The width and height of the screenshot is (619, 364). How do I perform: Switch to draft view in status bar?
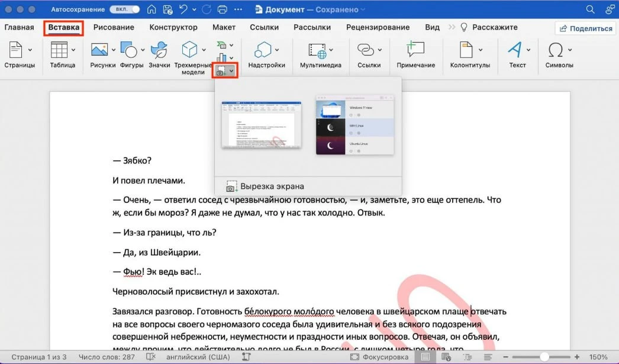[x=488, y=357]
